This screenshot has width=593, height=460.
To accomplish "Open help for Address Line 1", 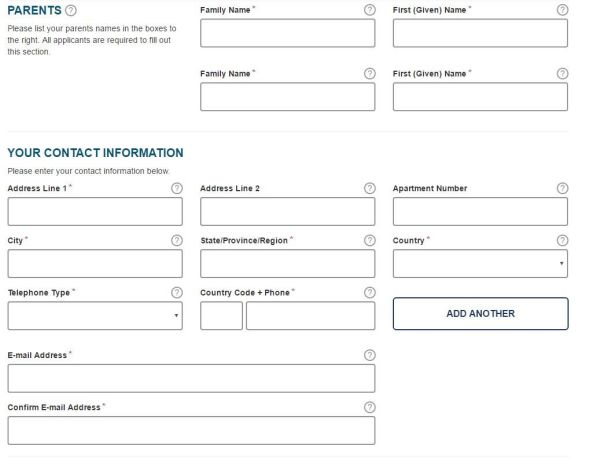I will tap(177, 188).
